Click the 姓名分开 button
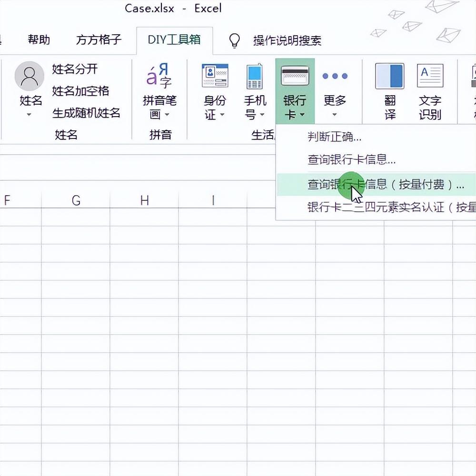This screenshot has width=476, height=476. [75, 69]
